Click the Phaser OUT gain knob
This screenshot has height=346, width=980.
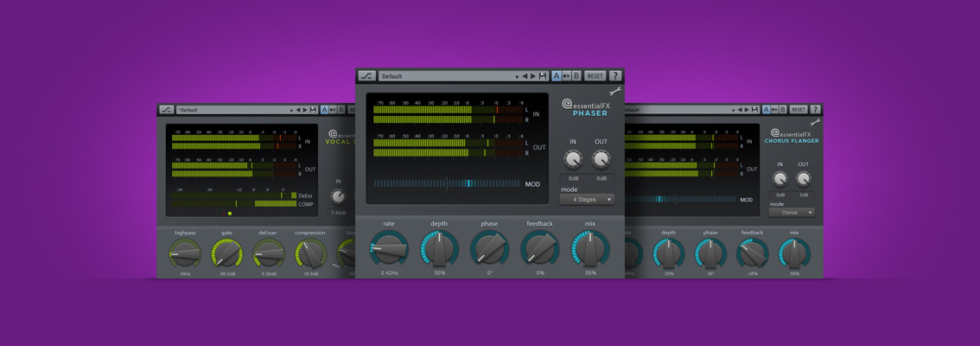[601, 159]
